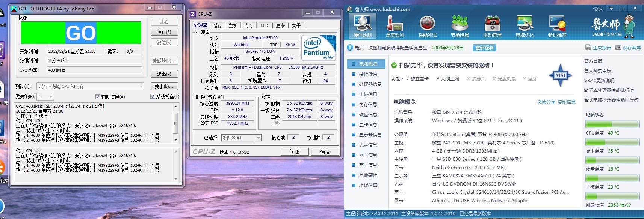Click the MSI brand logo in overview
The width and height of the screenshot is (644, 219).
click(x=560, y=75)
